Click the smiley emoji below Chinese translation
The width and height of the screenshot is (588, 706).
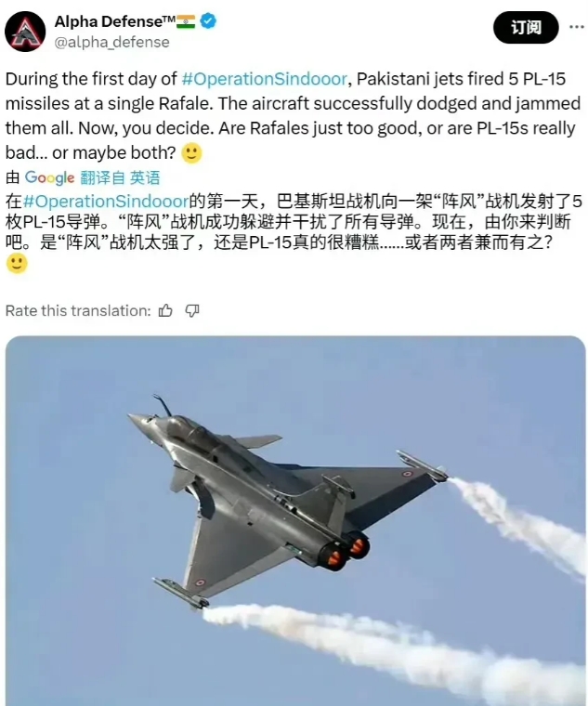point(17,264)
